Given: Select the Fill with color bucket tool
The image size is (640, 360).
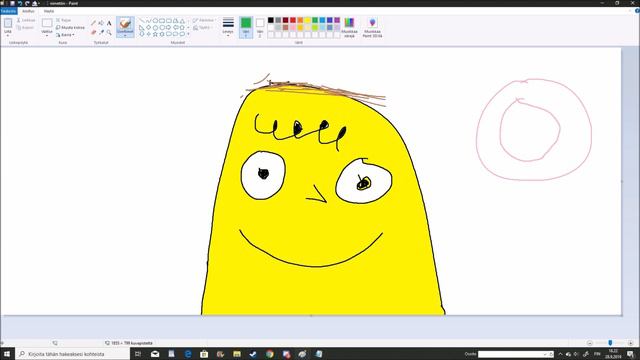Looking at the screenshot, I should 101,23.
